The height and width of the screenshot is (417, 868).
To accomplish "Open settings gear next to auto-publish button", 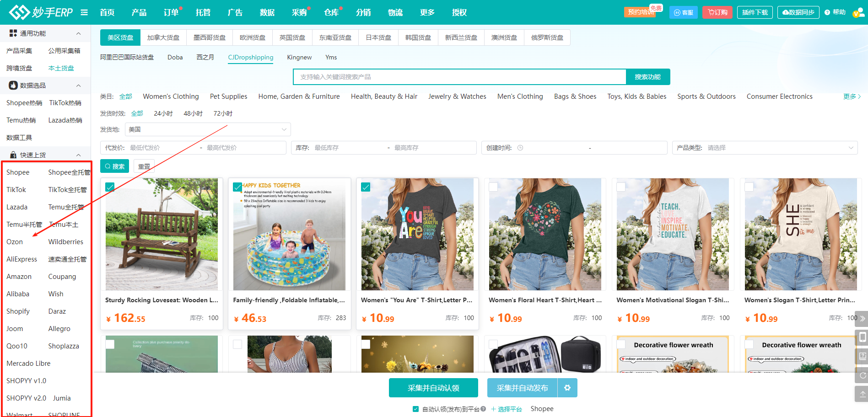I will click(x=567, y=388).
